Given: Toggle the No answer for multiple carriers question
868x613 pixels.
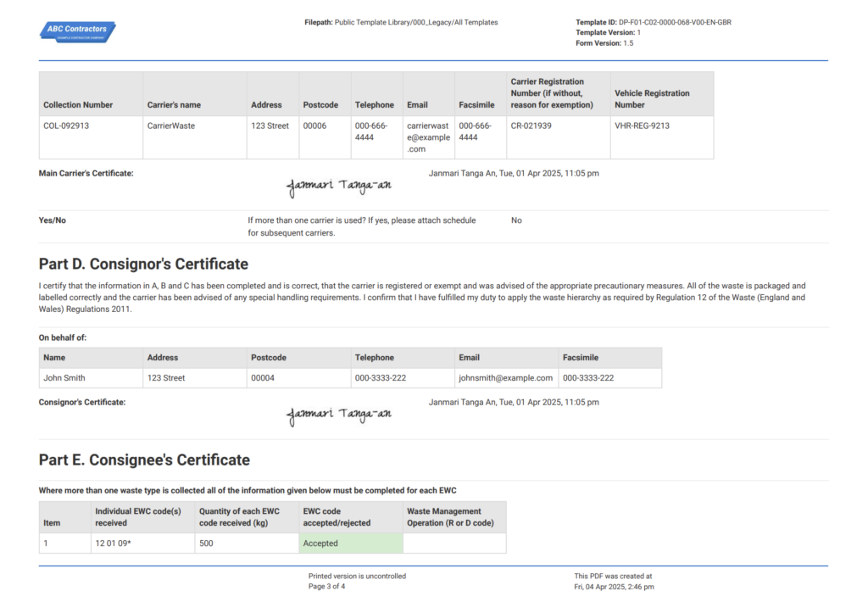Looking at the screenshot, I should (x=515, y=220).
